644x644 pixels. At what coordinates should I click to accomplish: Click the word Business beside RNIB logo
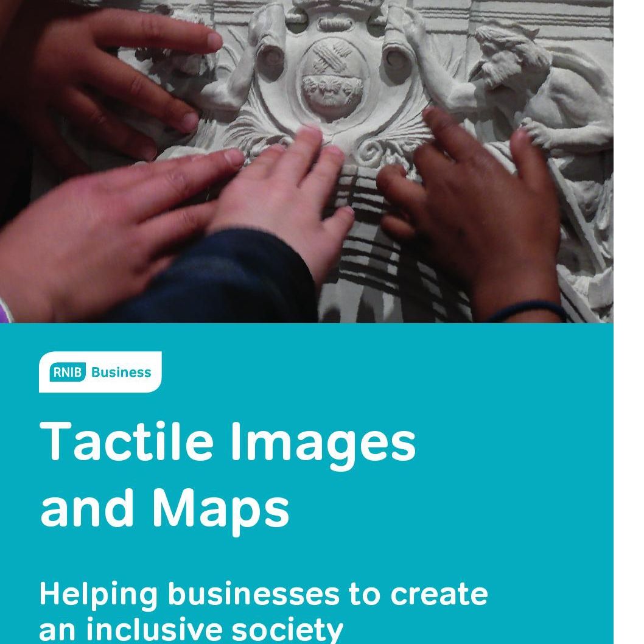121,373
